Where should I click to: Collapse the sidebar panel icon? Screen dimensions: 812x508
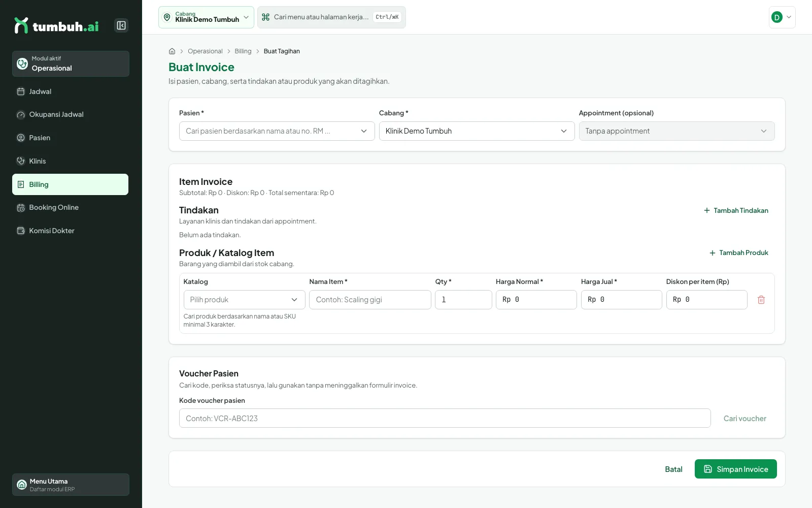click(x=121, y=25)
